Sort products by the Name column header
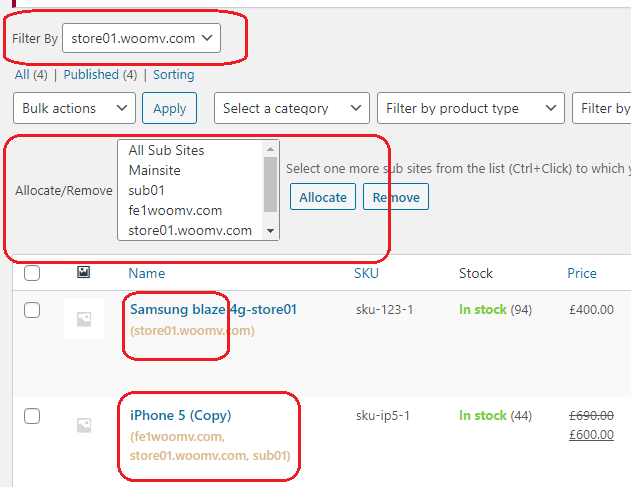This screenshot has width=631, height=487. 147,273
